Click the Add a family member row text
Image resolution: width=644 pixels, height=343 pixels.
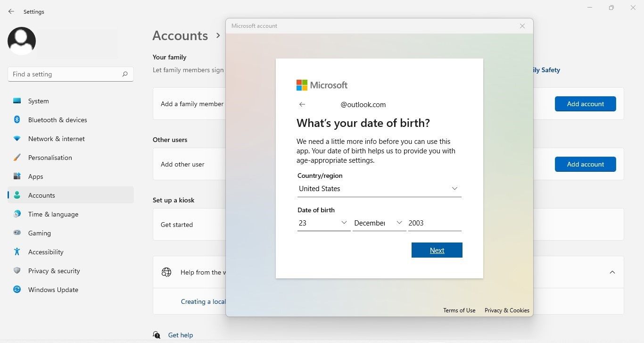pyautogui.click(x=192, y=104)
